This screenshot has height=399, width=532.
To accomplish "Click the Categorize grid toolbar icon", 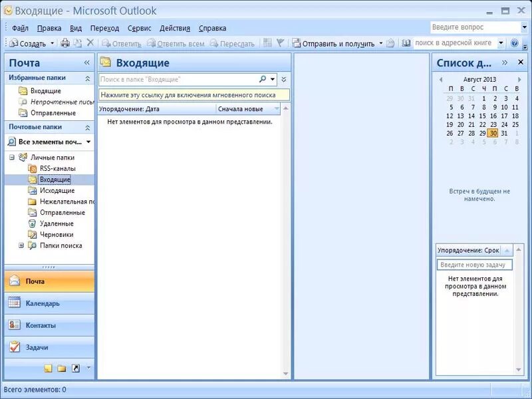I will [x=267, y=43].
